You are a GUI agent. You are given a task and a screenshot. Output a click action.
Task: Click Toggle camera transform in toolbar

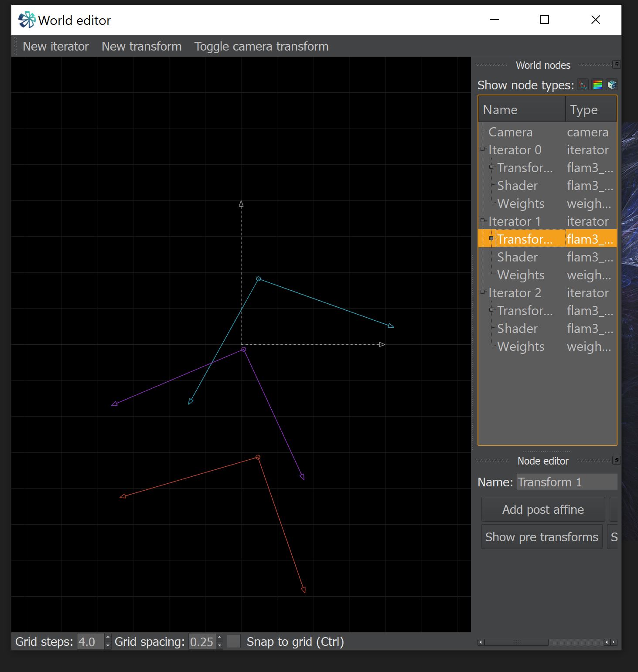pos(261,46)
